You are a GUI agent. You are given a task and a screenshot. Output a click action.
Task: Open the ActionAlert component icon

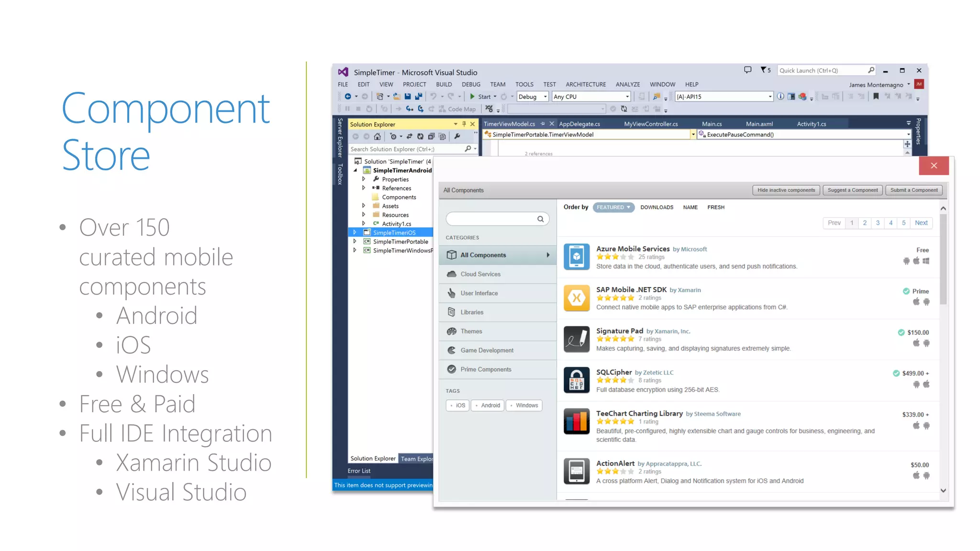(576, 471)
